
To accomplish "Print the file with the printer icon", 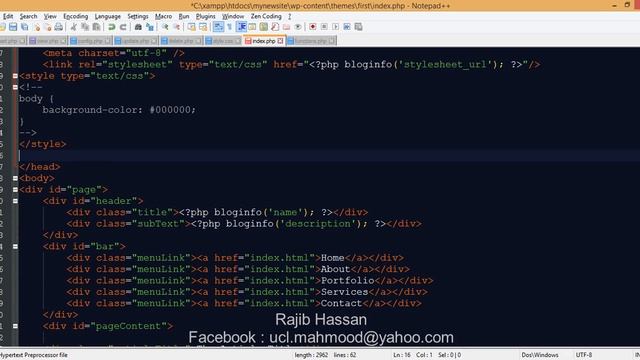I will click(x=59, y=27).
